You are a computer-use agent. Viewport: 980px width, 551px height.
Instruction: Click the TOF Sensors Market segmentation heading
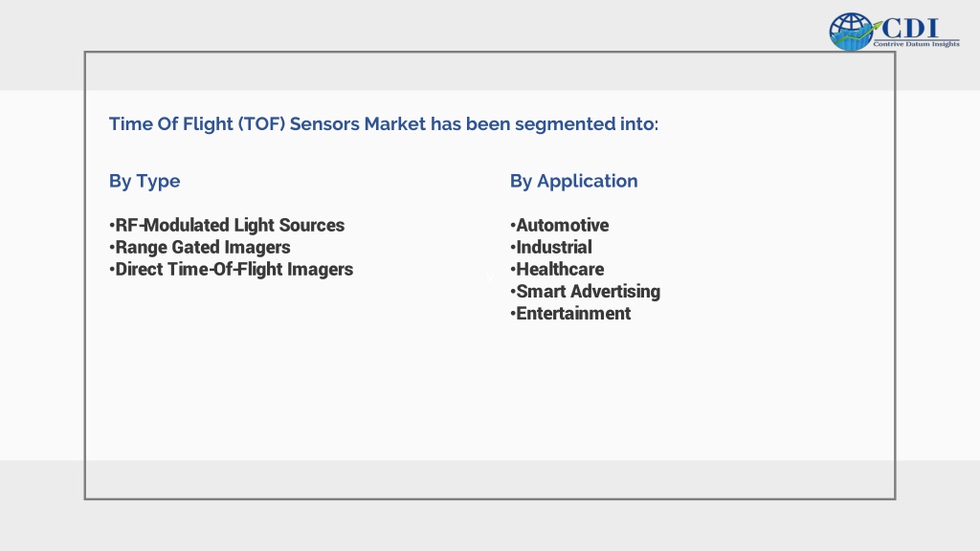click(x=384, y=123)
